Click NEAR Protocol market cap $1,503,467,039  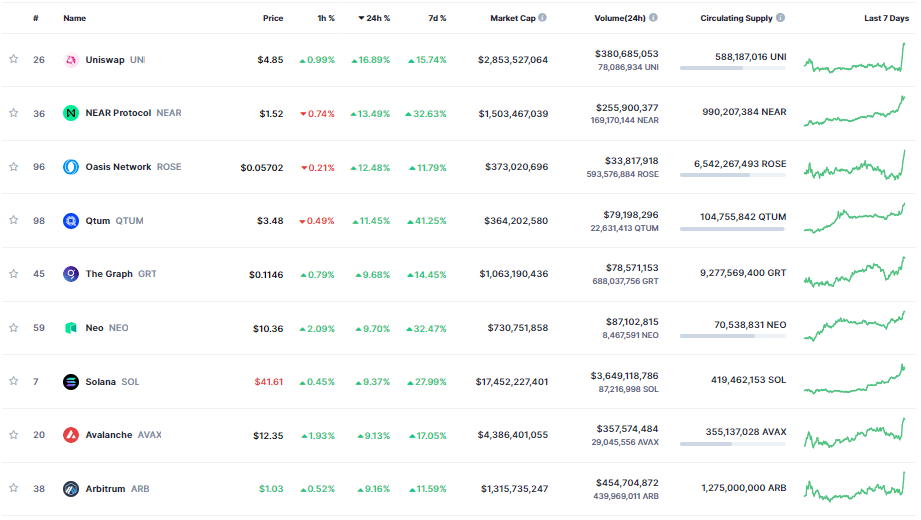coord(513,113)
